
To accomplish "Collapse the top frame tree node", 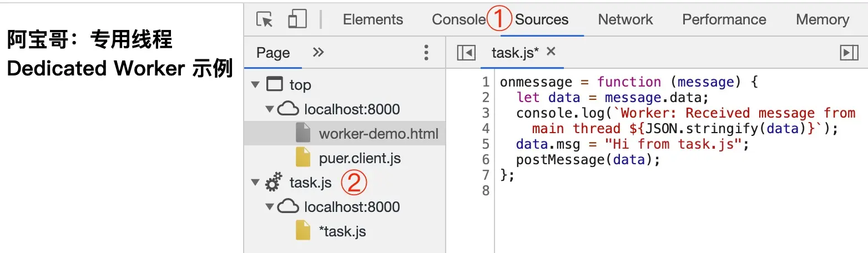I will point(255,84).
